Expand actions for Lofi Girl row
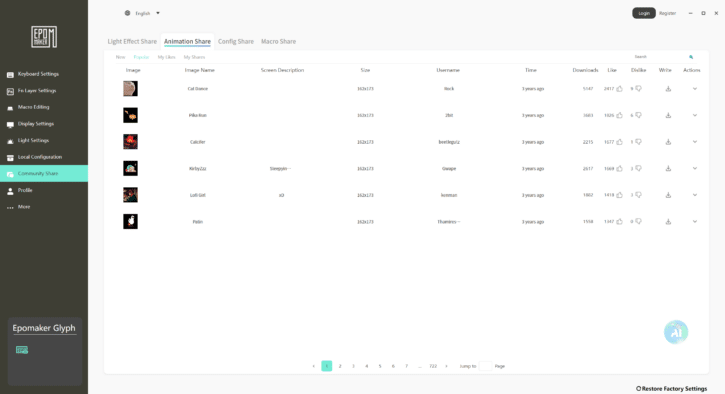The image size is (725, 394). [x=694, y=195]
